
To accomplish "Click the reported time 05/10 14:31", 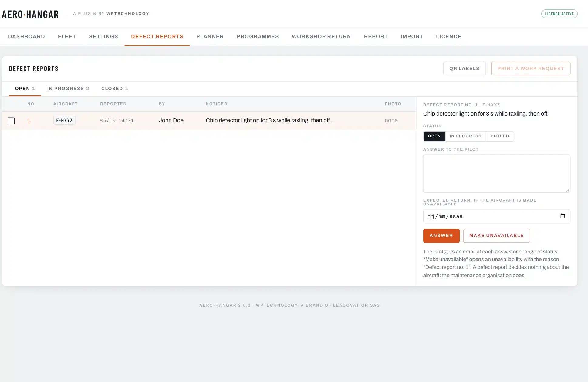I will (x=117, y=121).
